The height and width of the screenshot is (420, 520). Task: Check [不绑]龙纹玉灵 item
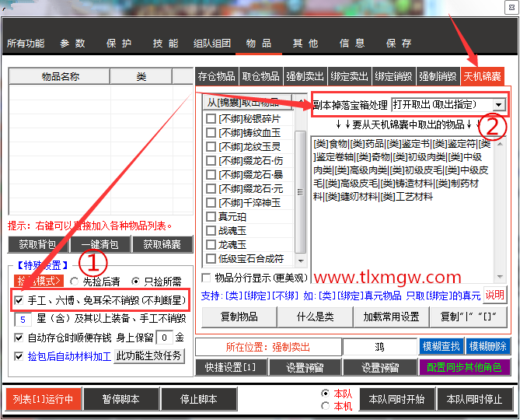(211, 147)
